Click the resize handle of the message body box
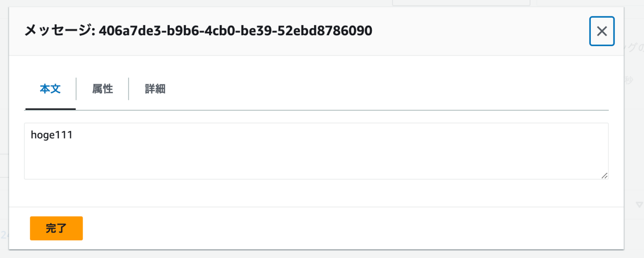The height and width of the screenshot is (258, 644). [605, 176]
